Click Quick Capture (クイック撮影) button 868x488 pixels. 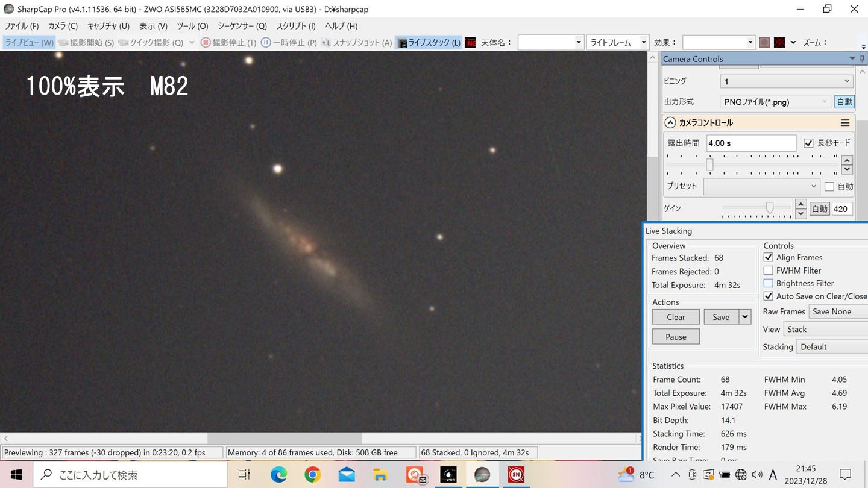(x=151, y=43)
